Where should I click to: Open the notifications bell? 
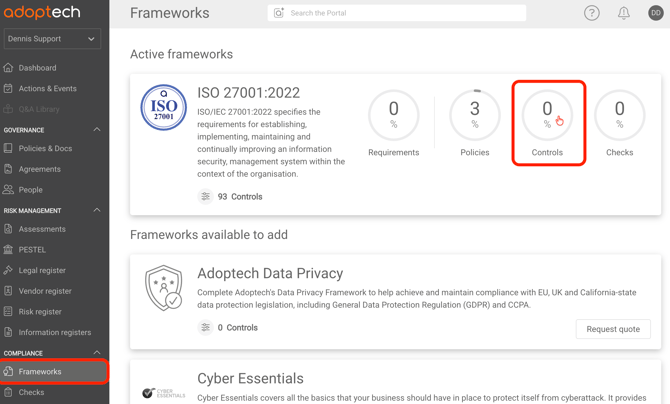pos(623,13)
